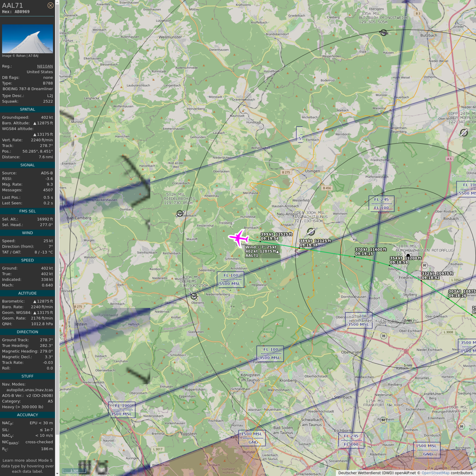476x476 pixels.
Task: Click the heliport H icon above Oberursel
Action: (x=383, y=336)
